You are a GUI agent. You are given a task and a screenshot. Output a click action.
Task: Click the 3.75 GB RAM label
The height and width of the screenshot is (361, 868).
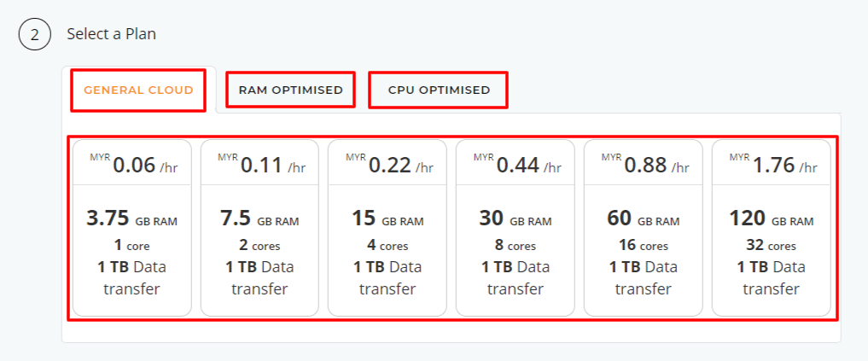131,218
